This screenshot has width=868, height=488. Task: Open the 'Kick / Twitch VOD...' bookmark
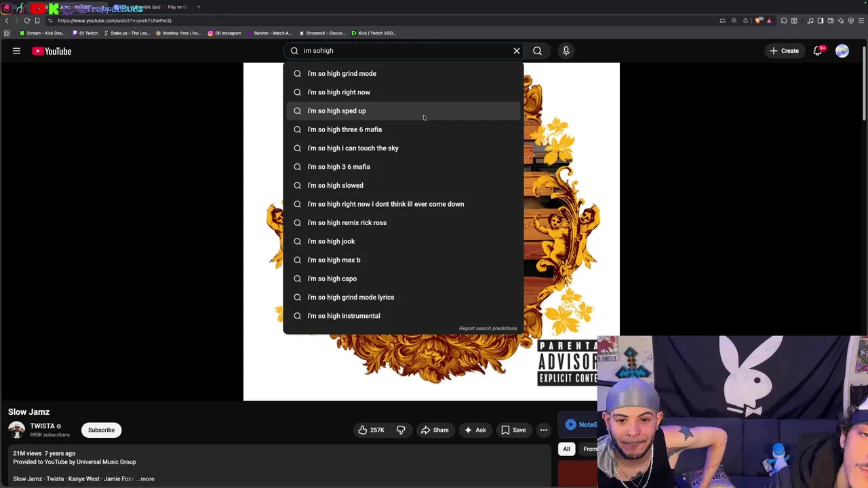click(374, 33)
